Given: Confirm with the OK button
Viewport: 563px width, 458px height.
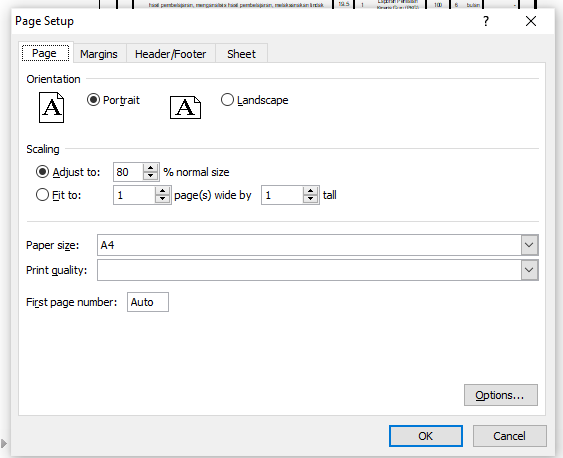Looking at the screenshot, I should coord(426,436).
